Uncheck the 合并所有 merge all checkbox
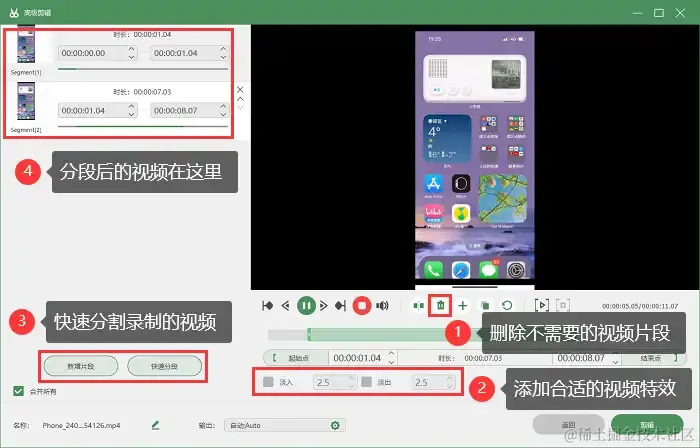Viewport: 700px width, 448px height. click(18, 391)
